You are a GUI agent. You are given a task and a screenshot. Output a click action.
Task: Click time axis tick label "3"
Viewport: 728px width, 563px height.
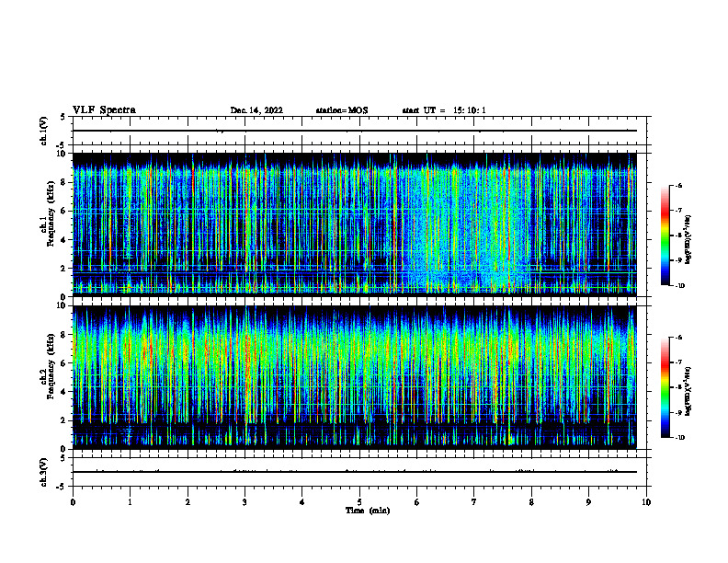pyautogui.click(x=245, y=502)
